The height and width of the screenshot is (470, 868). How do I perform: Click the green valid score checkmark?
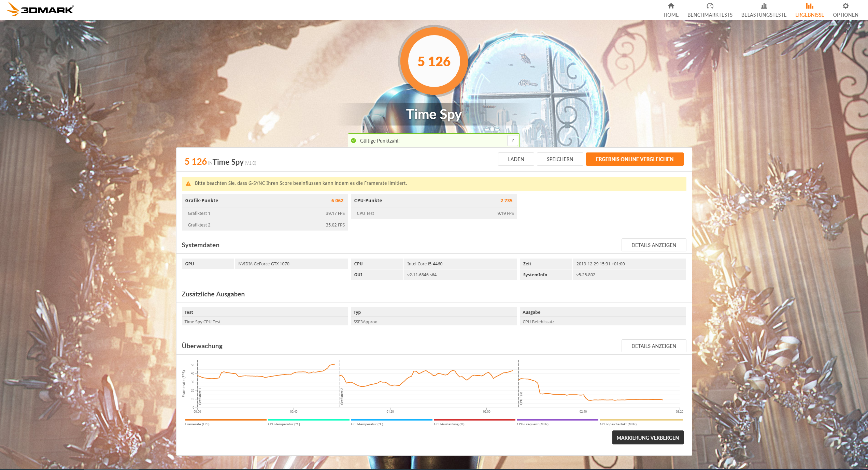[x=354, y=141]
